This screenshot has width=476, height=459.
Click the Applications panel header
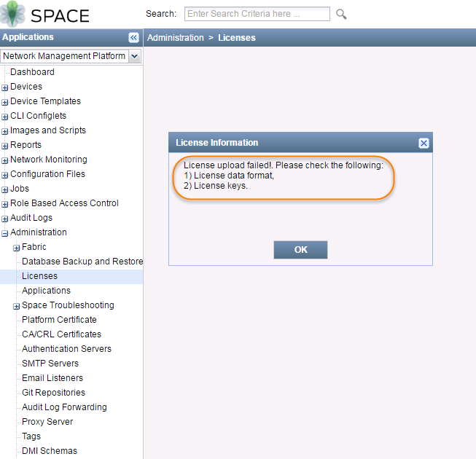28,37
